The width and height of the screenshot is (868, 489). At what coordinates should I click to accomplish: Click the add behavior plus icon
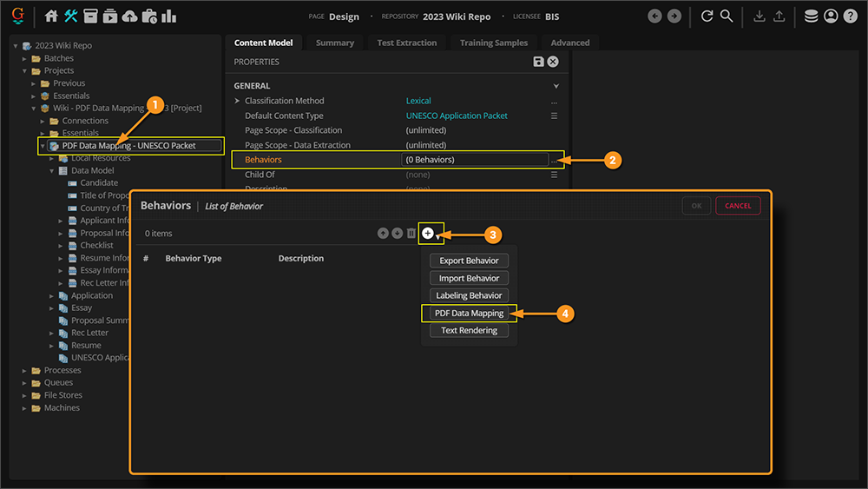pos(427,234)
